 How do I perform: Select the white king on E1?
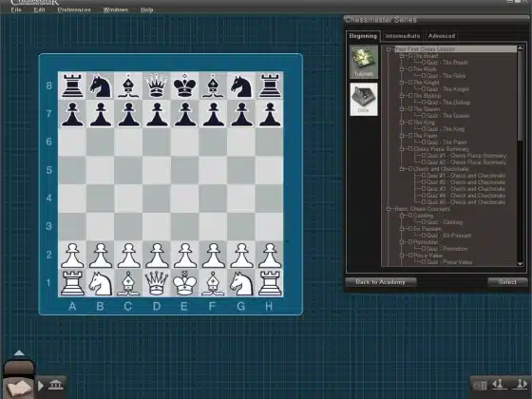[x=185, y=283]
